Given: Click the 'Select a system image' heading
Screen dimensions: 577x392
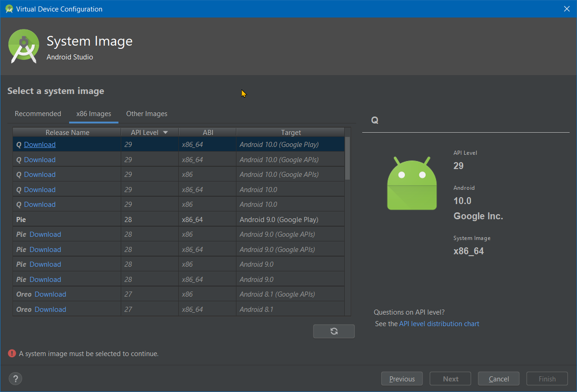Looking at the screenshot, I should pos(56,91).
